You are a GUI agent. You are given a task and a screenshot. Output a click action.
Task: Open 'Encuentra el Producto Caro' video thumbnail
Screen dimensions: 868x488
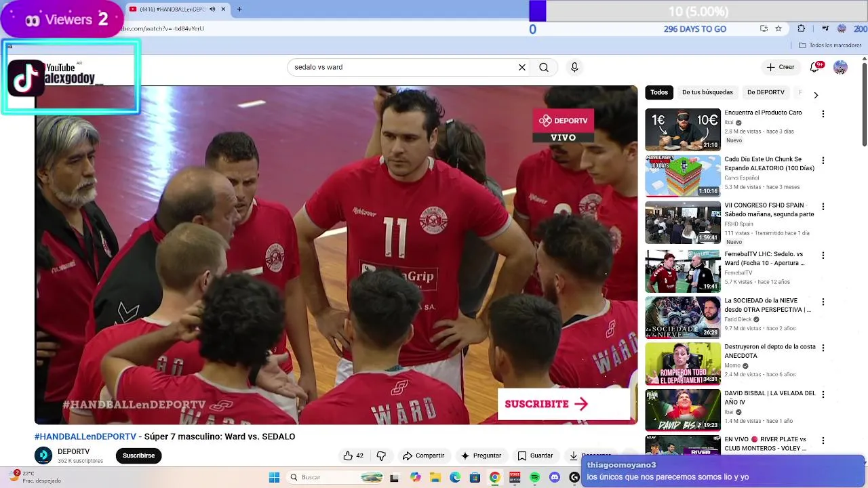point(682,129)
